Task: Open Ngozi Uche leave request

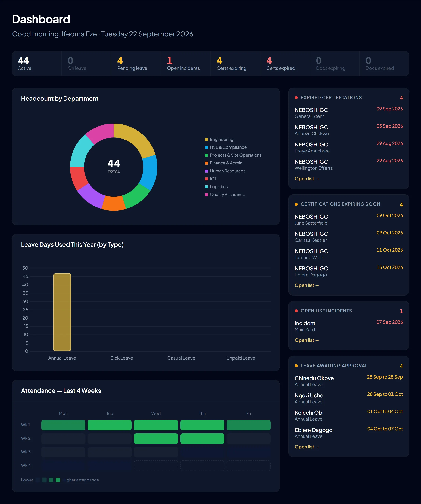Action: coord(349,398)
